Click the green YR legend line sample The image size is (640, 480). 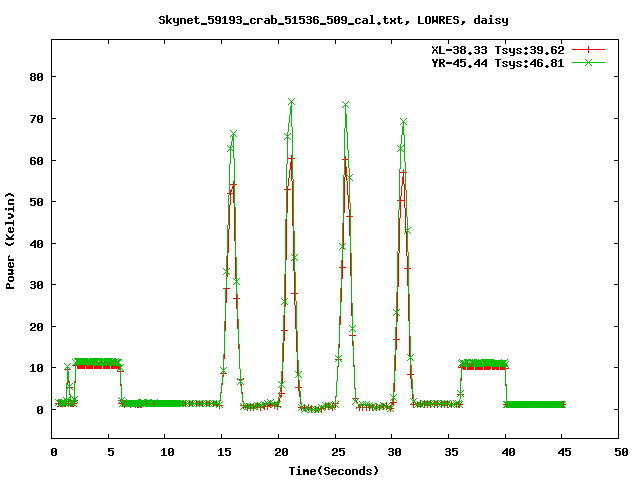(x=588, y=62)
